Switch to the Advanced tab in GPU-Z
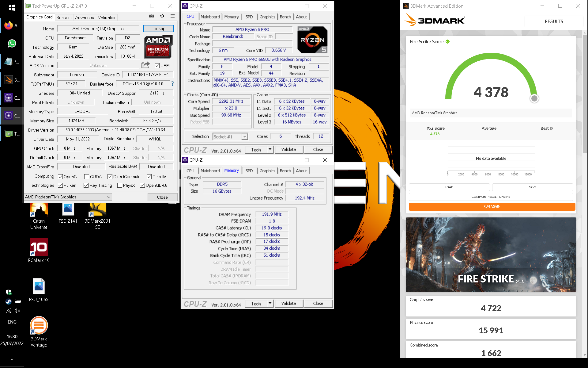 click(85, 17)
